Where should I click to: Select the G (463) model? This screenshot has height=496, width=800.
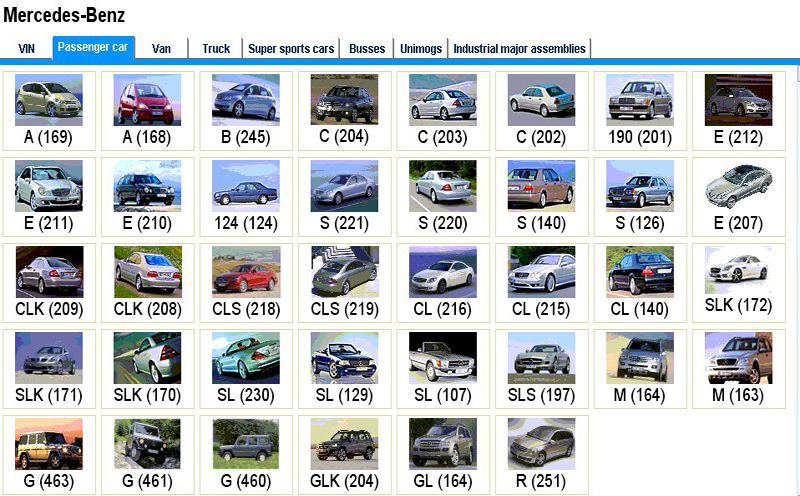[x=49, y=455]
